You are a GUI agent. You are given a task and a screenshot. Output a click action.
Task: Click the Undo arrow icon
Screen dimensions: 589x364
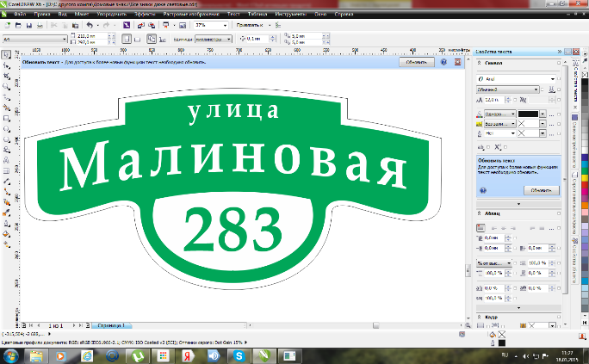(90, 25)
